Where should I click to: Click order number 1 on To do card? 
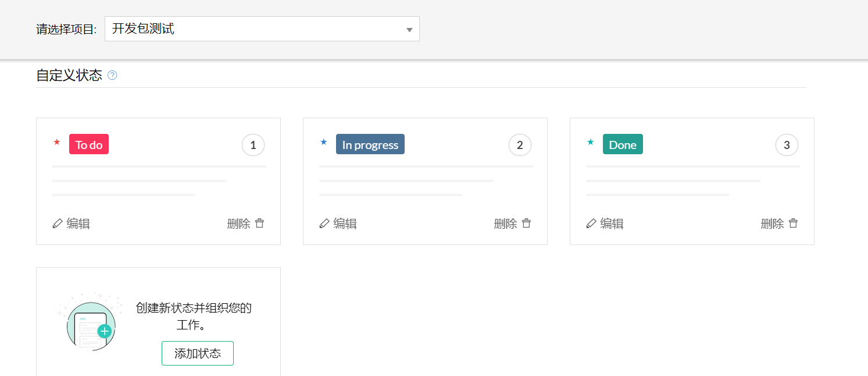(253, 146)
